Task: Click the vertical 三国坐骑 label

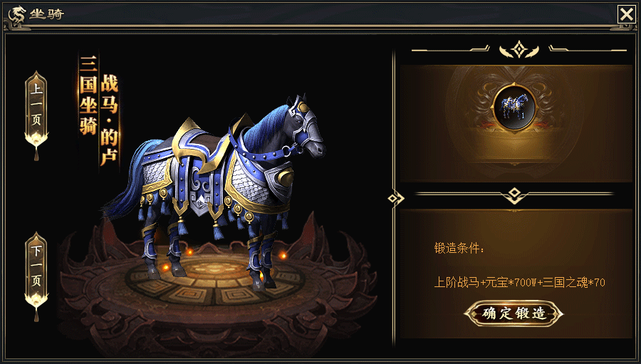Action: pyautogui.click(x=88, y=95)
